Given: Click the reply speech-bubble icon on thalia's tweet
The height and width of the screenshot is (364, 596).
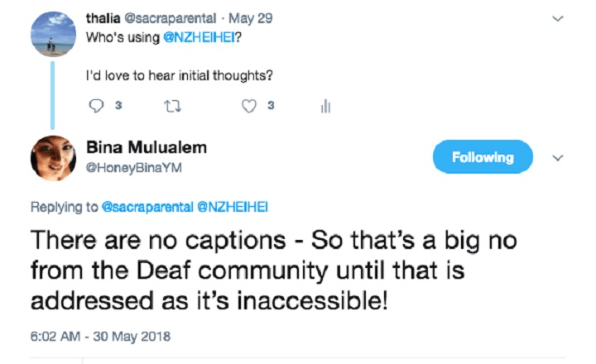Looking at the screenshot, I should tap(95, 106).
